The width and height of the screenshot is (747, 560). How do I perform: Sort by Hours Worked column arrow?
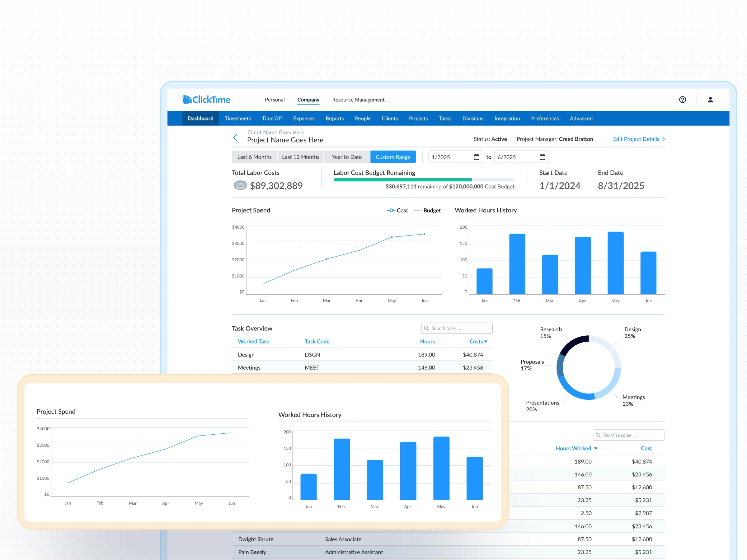pos(596,448)
